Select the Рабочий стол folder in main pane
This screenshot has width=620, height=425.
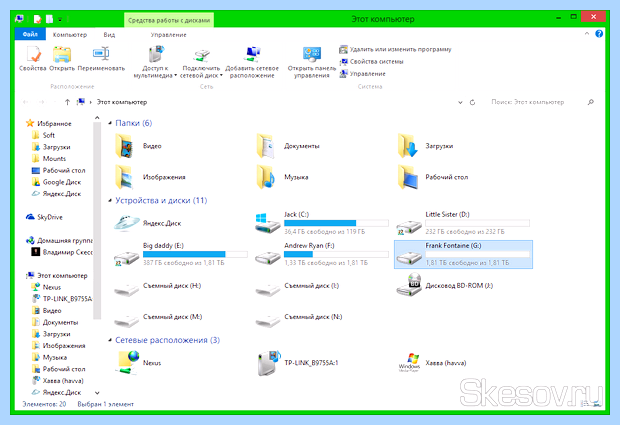point(433,177)
